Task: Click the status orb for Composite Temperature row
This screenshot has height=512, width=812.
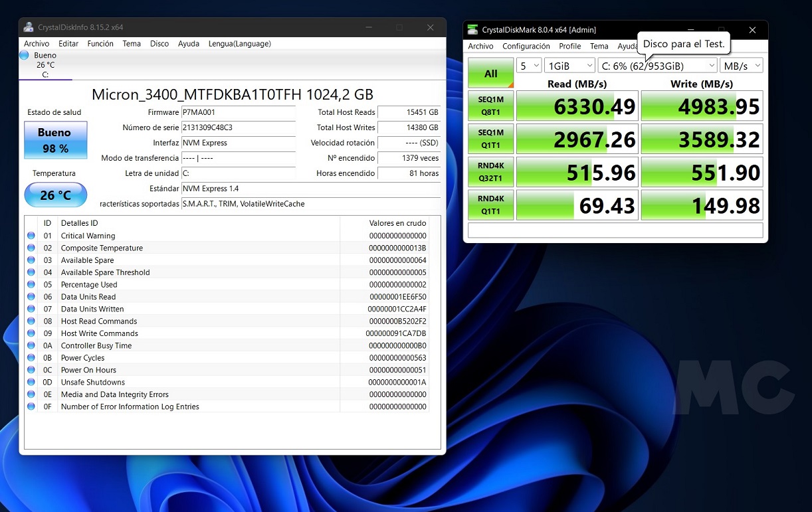Action: 31,248
